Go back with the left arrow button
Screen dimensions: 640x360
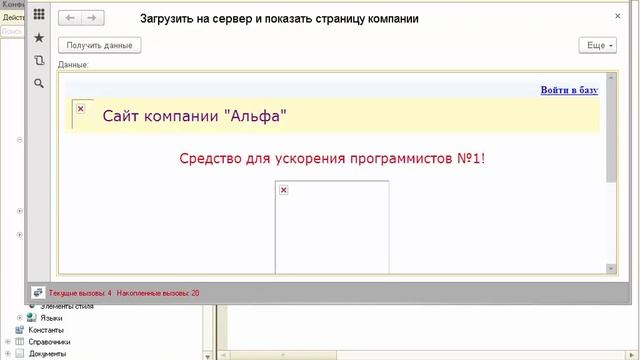click(70, 18)
